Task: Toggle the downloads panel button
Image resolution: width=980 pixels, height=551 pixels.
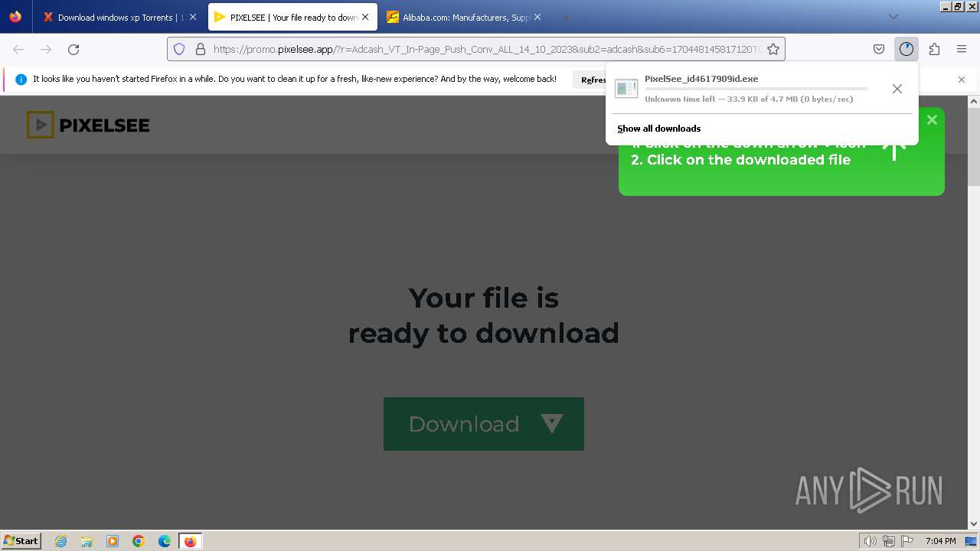Action: click(906, 49)
